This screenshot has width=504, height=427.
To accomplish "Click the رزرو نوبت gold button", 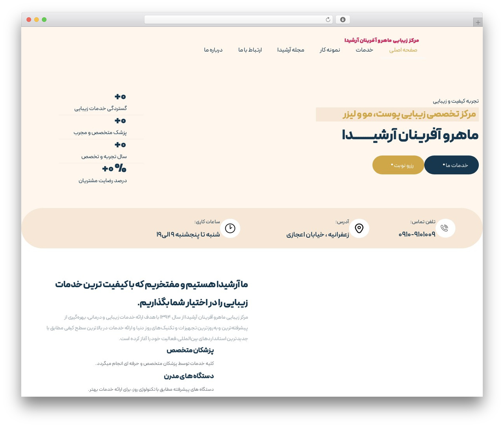I will (x=398, y=165).
